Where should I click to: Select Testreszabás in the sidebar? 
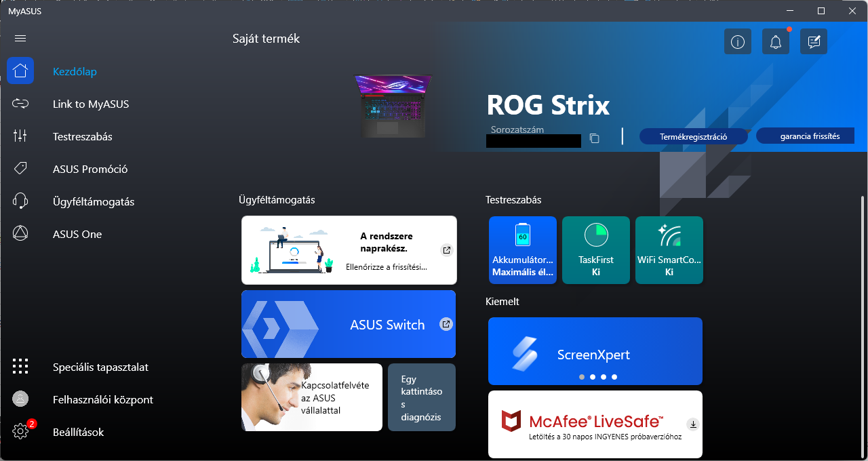(83, 136)
